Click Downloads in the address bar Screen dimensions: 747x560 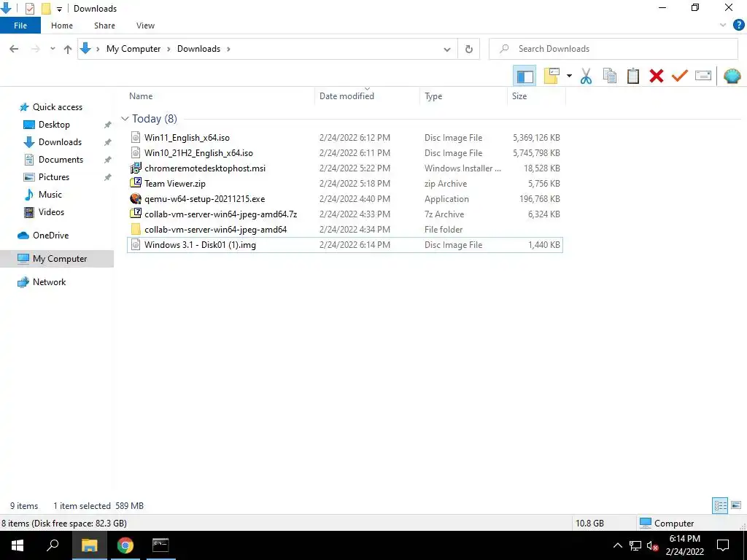coord(198,49)
